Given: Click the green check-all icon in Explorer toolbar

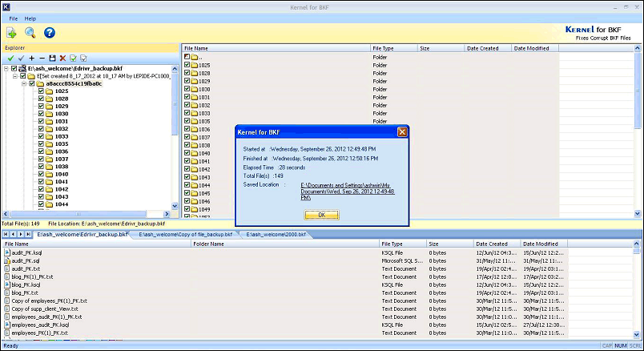Looking at the screenshot, I should pos(10,58).
